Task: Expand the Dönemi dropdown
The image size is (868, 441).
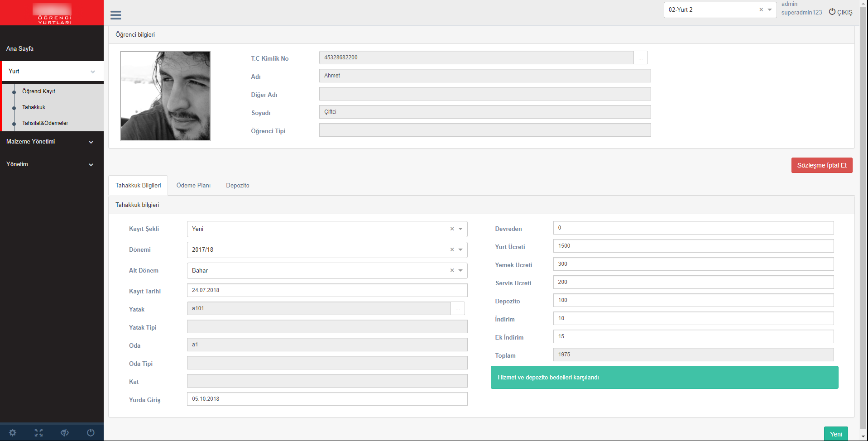Action: (x=460, y=249)
